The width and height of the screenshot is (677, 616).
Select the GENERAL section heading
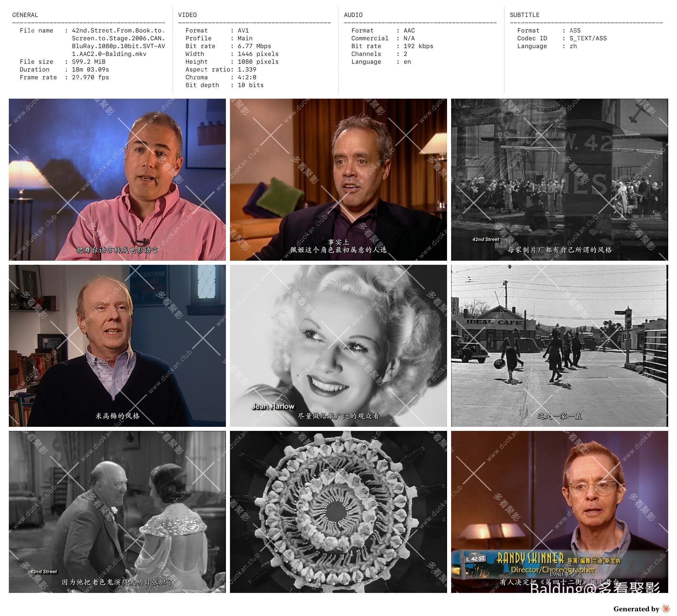click(x=25, y=15)
